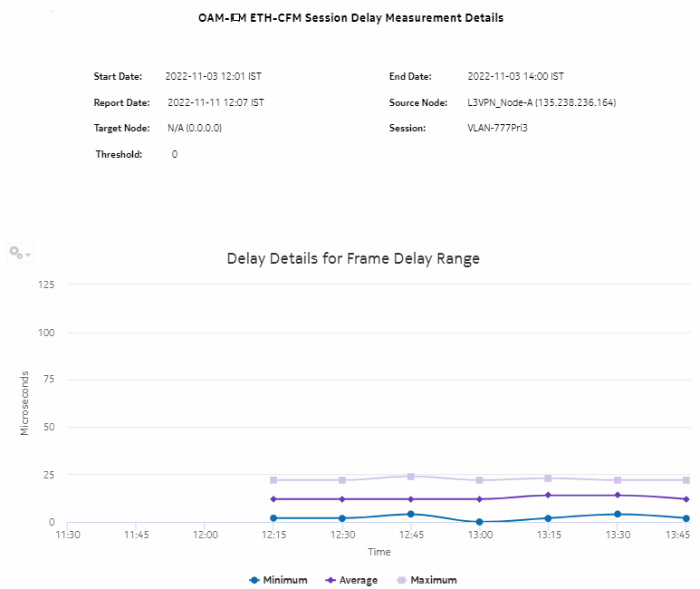Select Maximum data point at 13:00
Screen dimensions: 700x589
(479, 480)
